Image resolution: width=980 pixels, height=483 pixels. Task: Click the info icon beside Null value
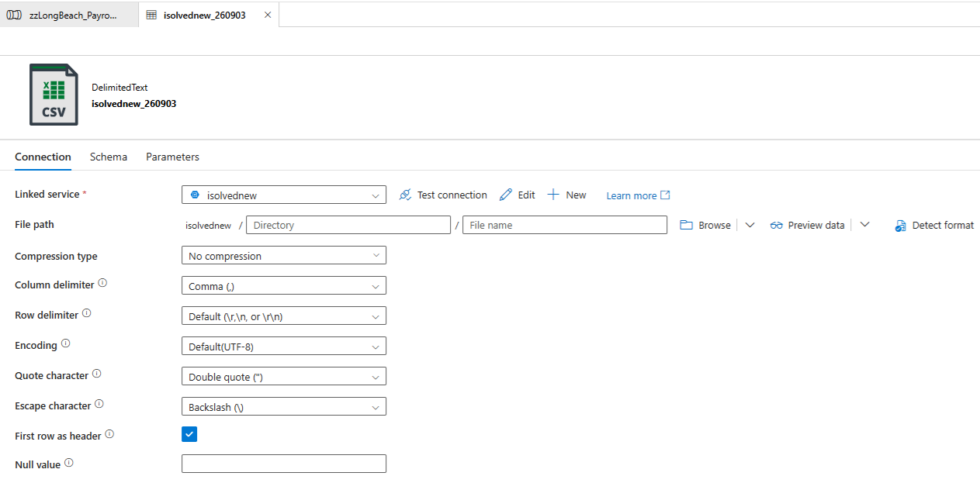(x=69, y=464)
